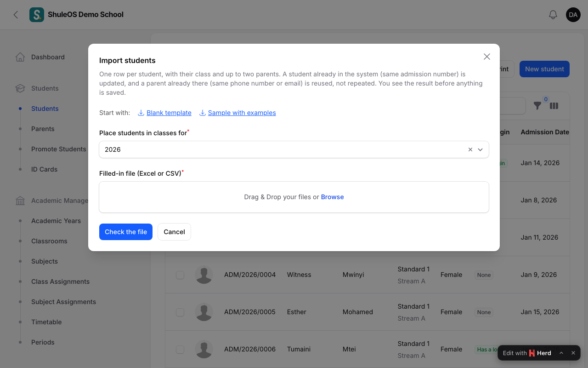Tick the checkbox for ADM/2026/0005
588x368 pixels.
pos(180,312)
